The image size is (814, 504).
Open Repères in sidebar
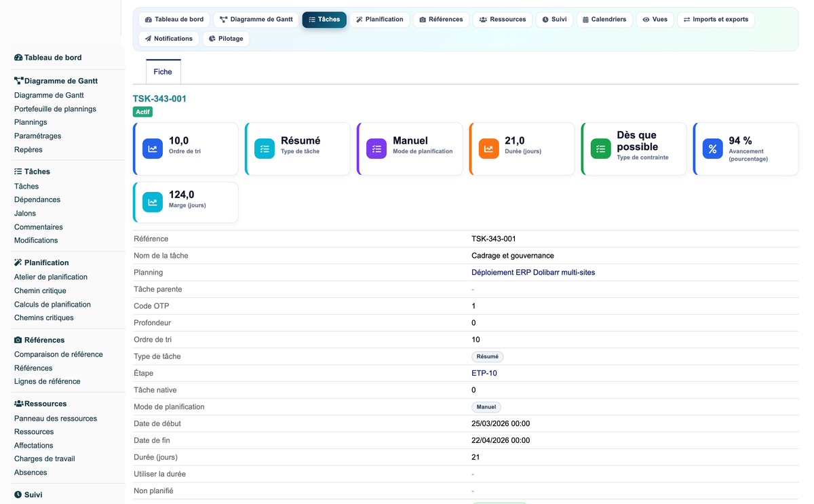(28, 150)
